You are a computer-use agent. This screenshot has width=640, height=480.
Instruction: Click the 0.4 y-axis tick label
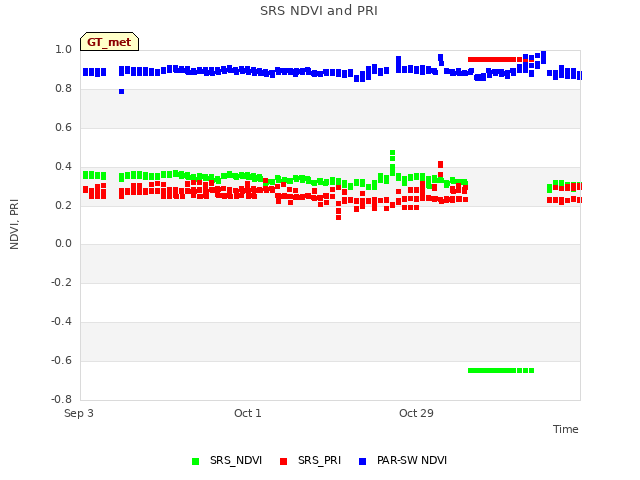pos(63,167)
